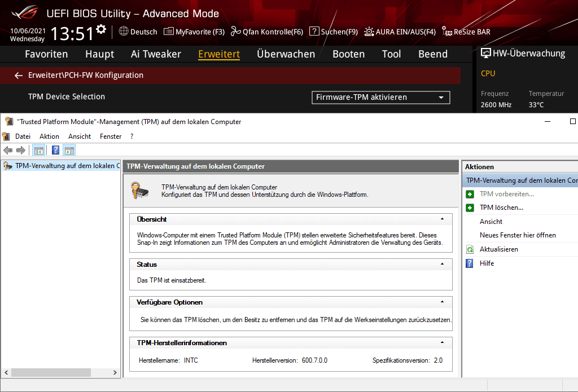Switch to Favoriten tab in BIOS

[x=46, y=54]
